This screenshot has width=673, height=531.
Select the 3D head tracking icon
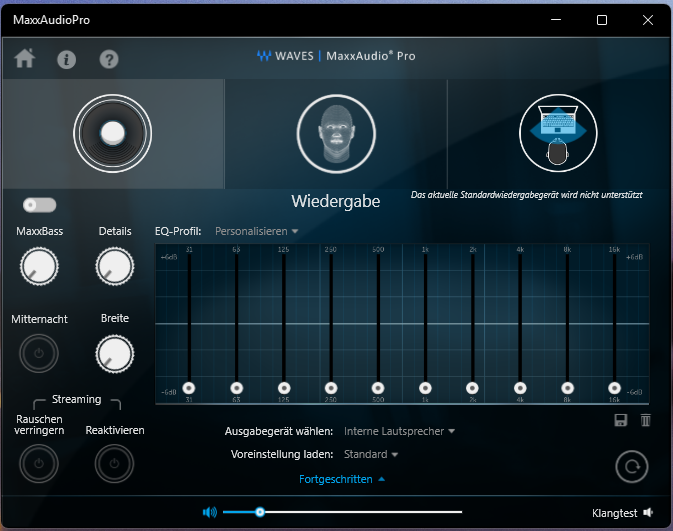336,134
